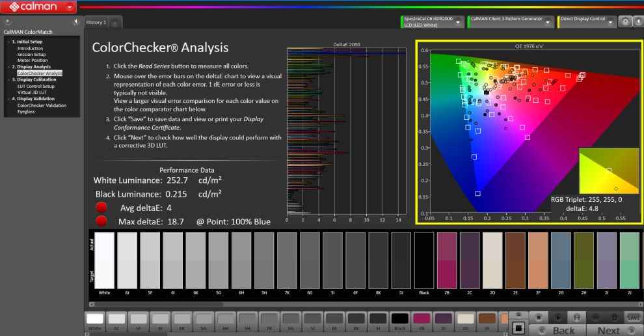This screenshot has height=336, width=644.
Task: Select the 2G blue-gray comparator swatch
Action: (x=561, y=260)
